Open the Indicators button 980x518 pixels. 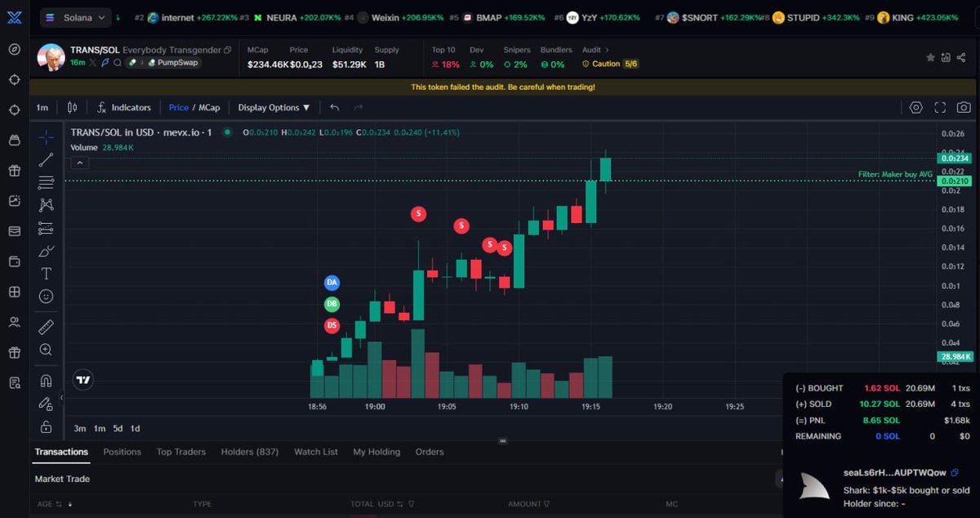[123, 107]
